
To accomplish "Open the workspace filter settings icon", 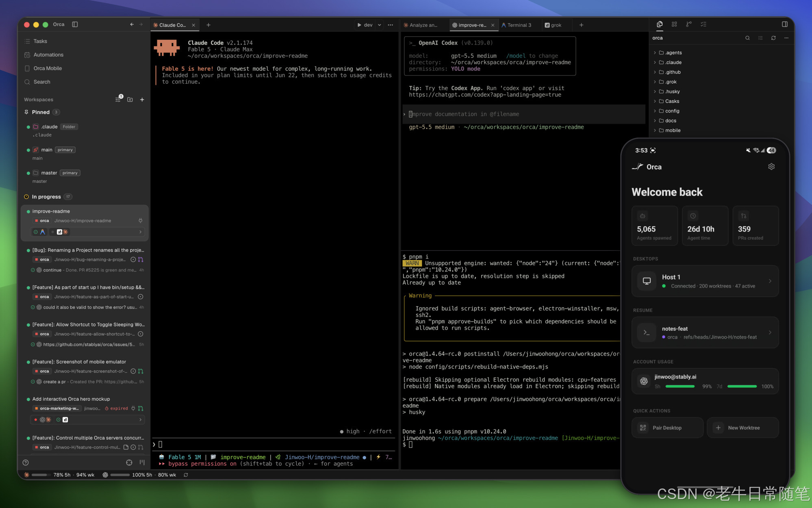I will tap(118, 99).
